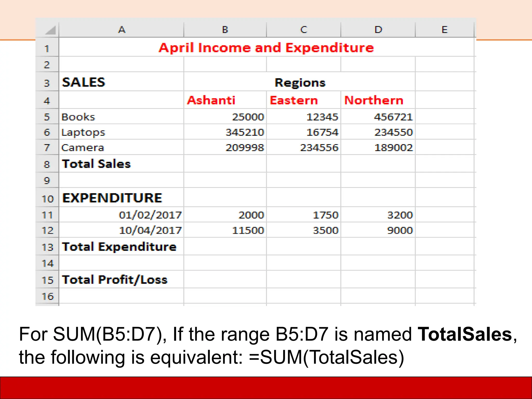This screenshot has height=399, width=532.
Task: Select cell with value 345210
Action: pyautogui.click(x=225, y=132)
